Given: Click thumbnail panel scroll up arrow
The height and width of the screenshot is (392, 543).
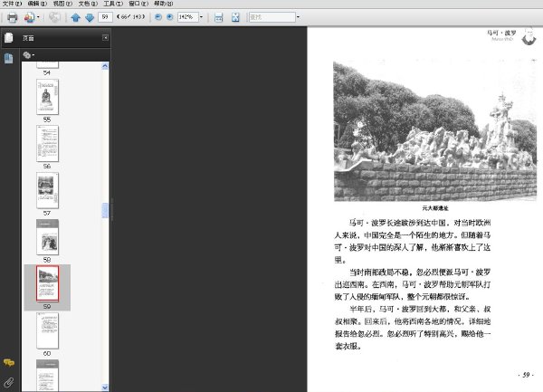Looking at the screenshot, I should (x=105, y=66).
